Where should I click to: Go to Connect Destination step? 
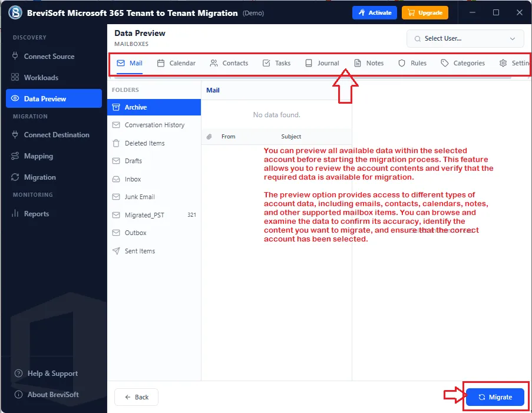click(x=54, y=135)
